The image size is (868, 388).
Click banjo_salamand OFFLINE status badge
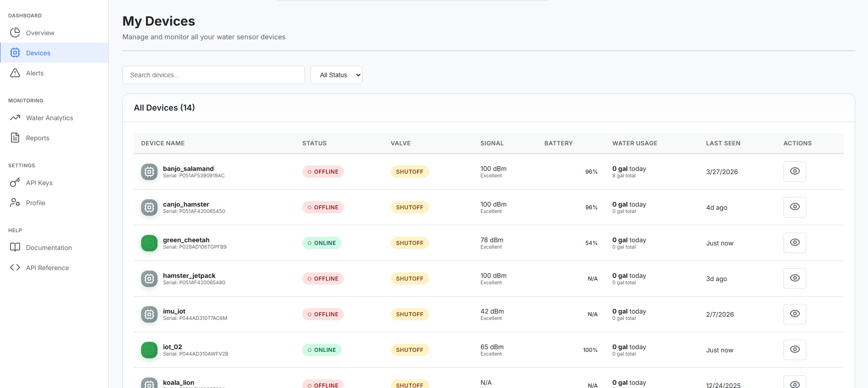click(x=323, y=172)
